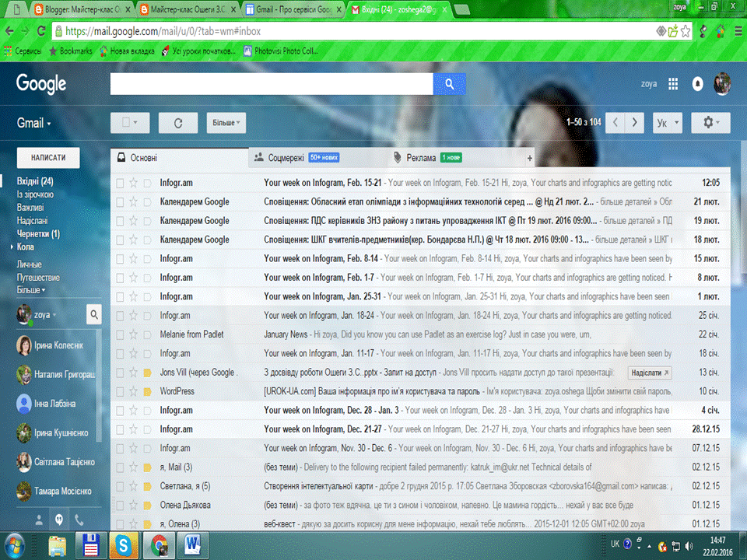Click the Gmail search input field
Screen dimensions: 747x560
pos(272,84)
